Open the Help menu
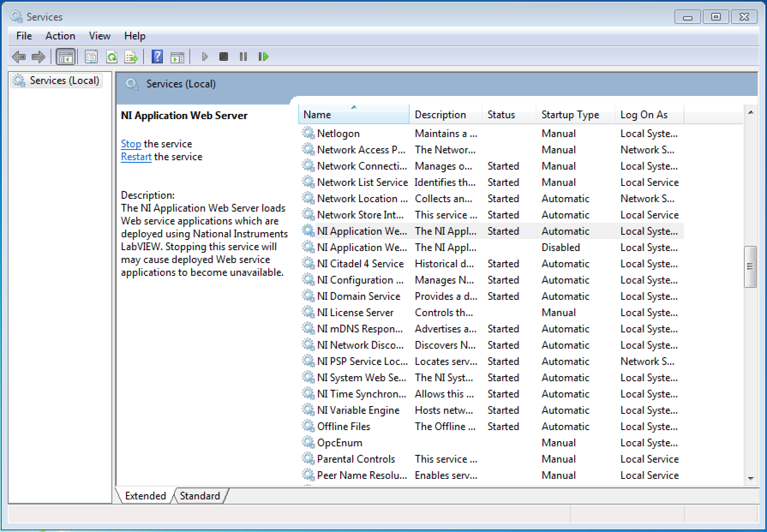Viewport: 767px width, 532px height. [x=135, y=36]
